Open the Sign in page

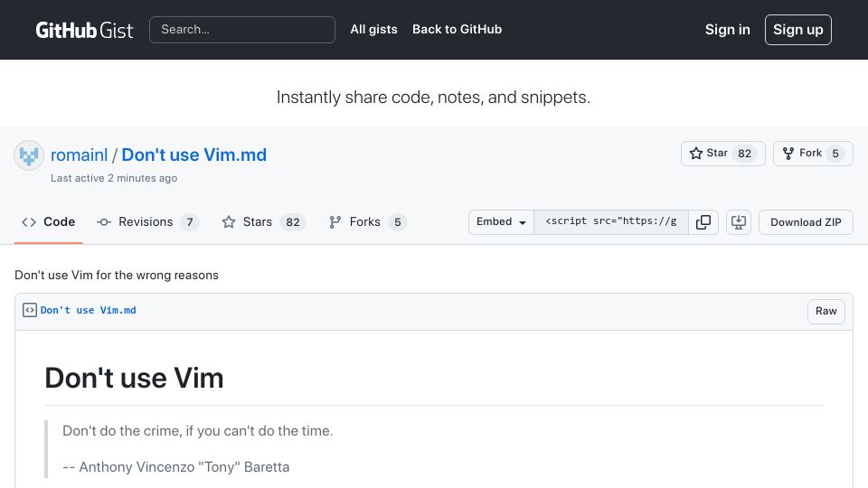[x=727, y=29]
